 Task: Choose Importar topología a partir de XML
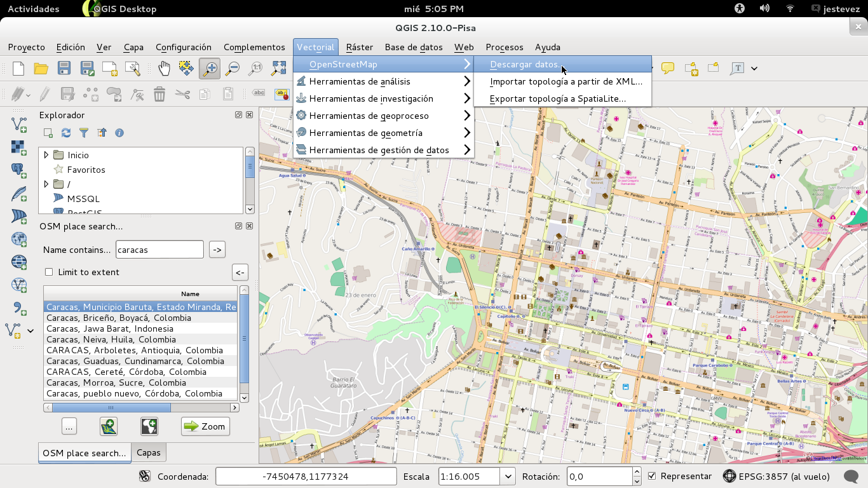tap(562, 81)
